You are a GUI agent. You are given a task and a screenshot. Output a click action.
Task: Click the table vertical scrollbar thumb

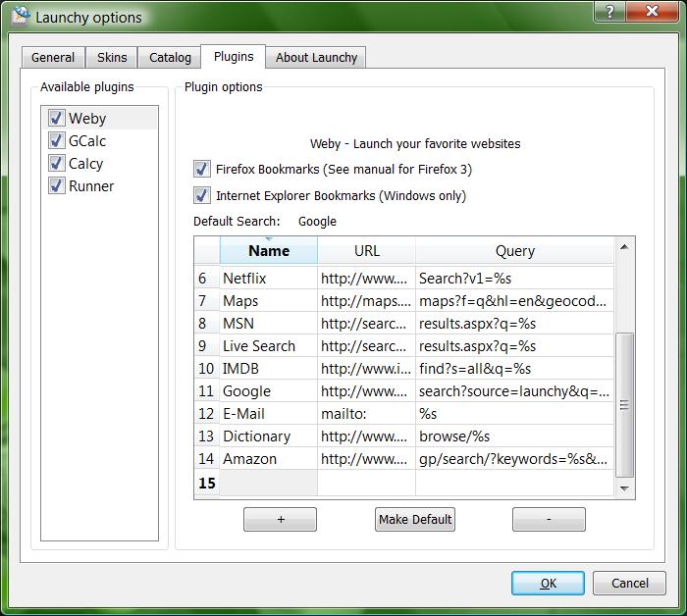coord(624,405)
